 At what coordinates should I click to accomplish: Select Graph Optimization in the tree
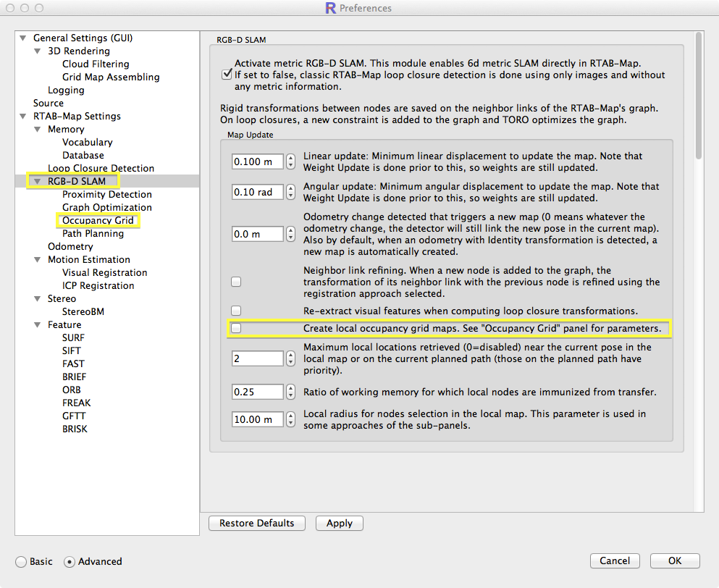coord(106,208)
